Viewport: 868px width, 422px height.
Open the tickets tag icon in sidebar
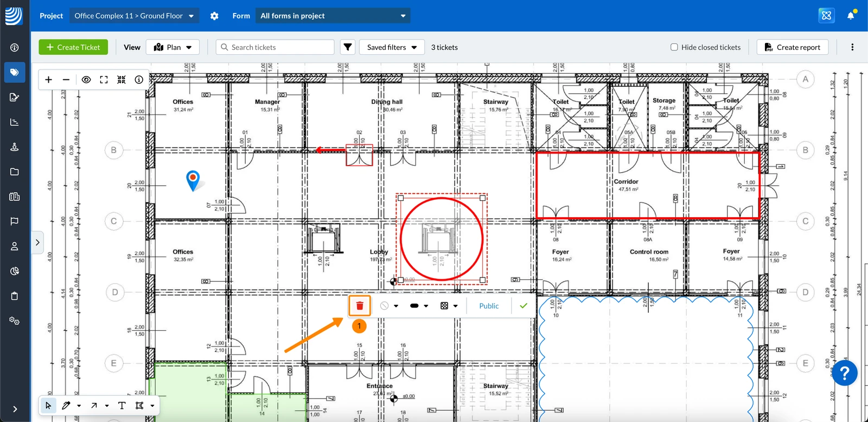click(x=15, y=72)
